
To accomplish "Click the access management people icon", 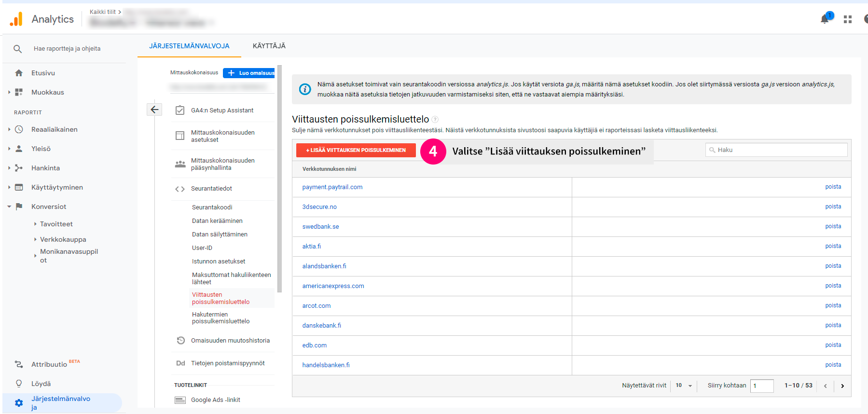I will [x=180, y=164].
